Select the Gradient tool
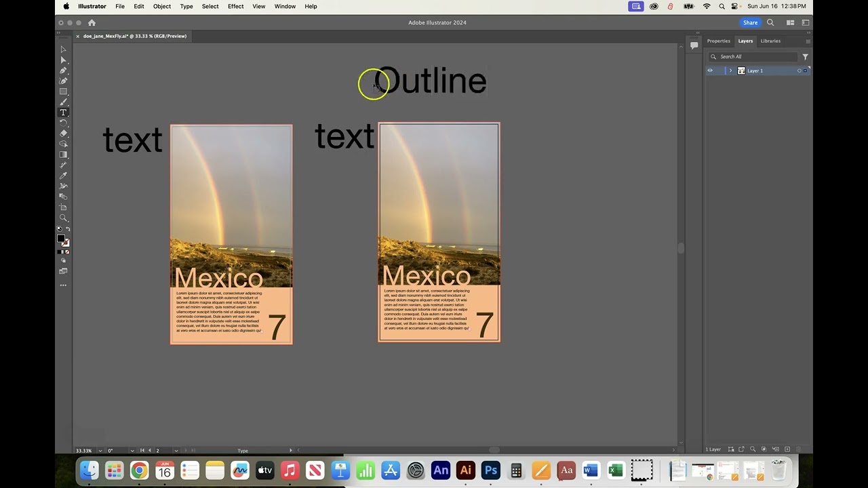Screen dimensions: 868x488 coord(63,155)
